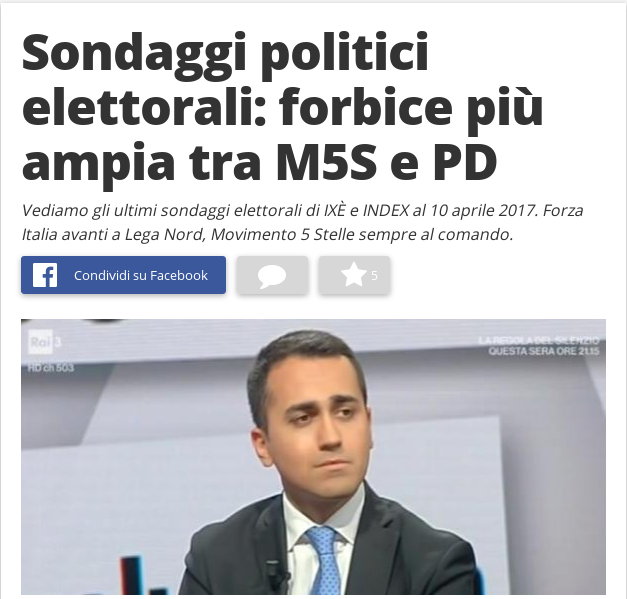Click "La regola del silenzio" overlay caption
Viewport: 627px width, 599px height.
539,341
